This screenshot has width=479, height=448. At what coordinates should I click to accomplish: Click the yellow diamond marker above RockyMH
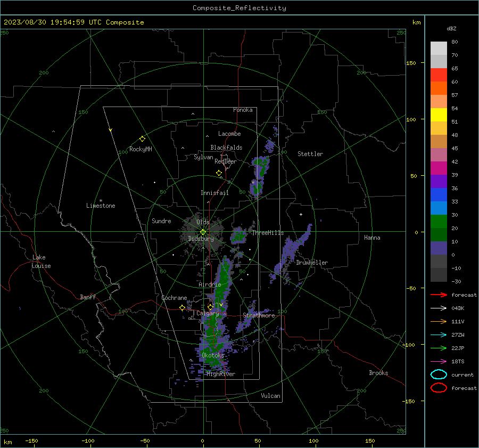click(x=142, y=139)
